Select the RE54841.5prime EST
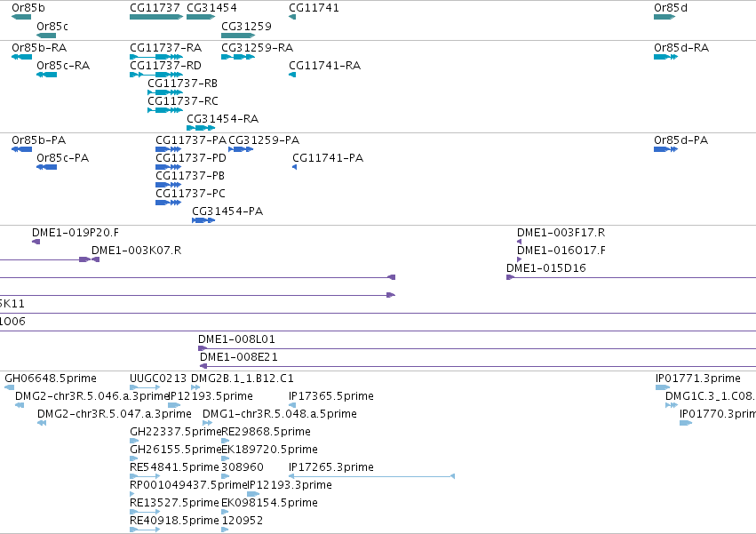 pos(145,476)
